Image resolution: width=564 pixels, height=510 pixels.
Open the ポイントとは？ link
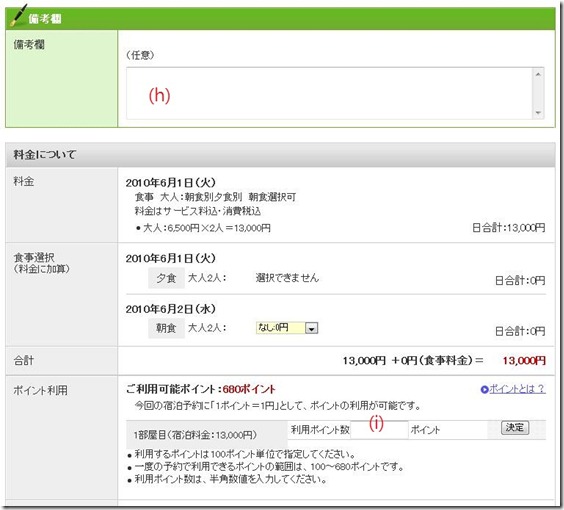click(x=517, y=389)
